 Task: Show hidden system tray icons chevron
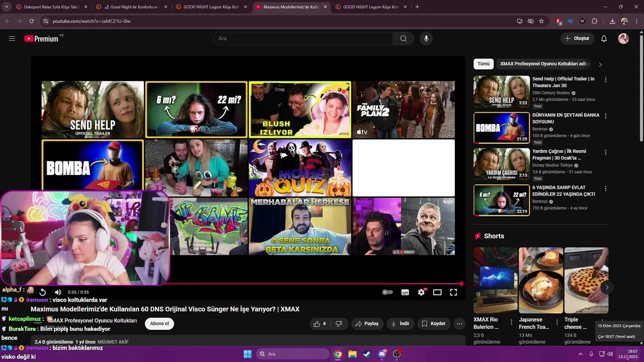(580, 354)
